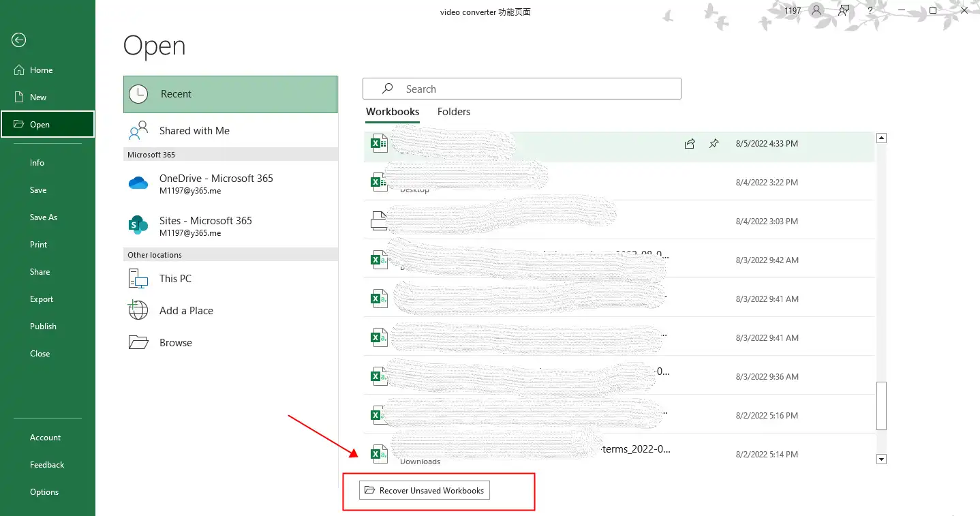Click the file icon of 8/4/2022 3:03 PM row
Image resolution: width=980 pixels, height=516 pixels.
(x=378, y=220)
